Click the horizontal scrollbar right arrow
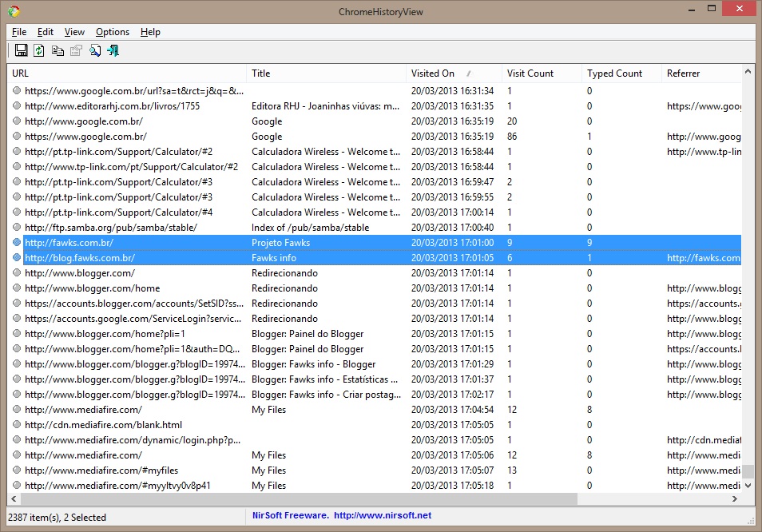The width and height of the screenshot is (762, 532). click(734, 499)
